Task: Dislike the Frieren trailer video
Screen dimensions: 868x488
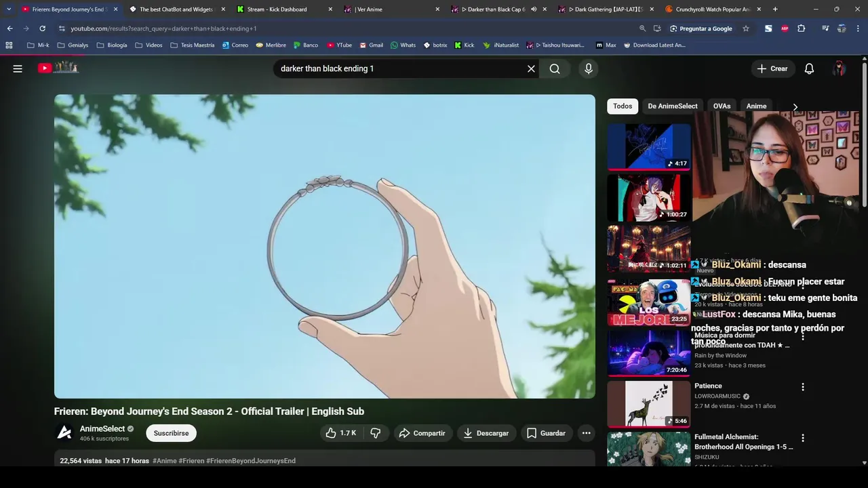Action: tap(376, 433)
